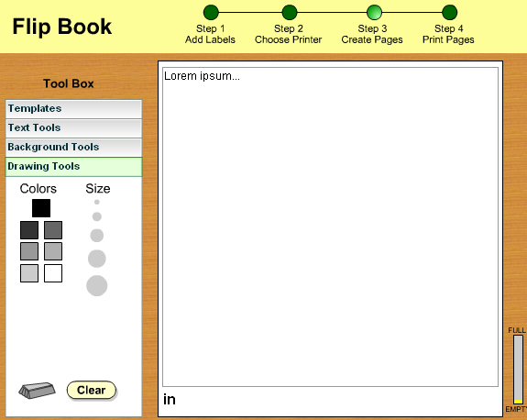Go to Step 4 Print Pages circle
Viewport: 527px width, 420px height.
coord(449,13)
